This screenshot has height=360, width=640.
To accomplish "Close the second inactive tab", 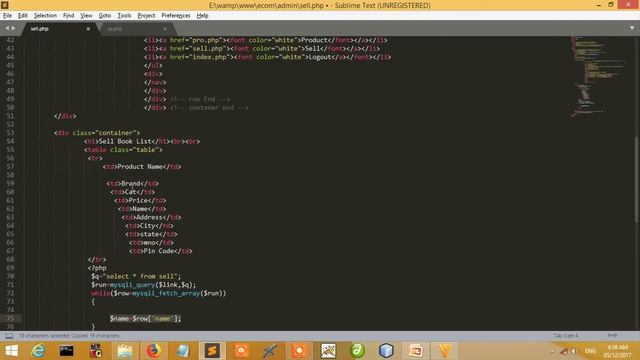I will [x=165, y=29].
